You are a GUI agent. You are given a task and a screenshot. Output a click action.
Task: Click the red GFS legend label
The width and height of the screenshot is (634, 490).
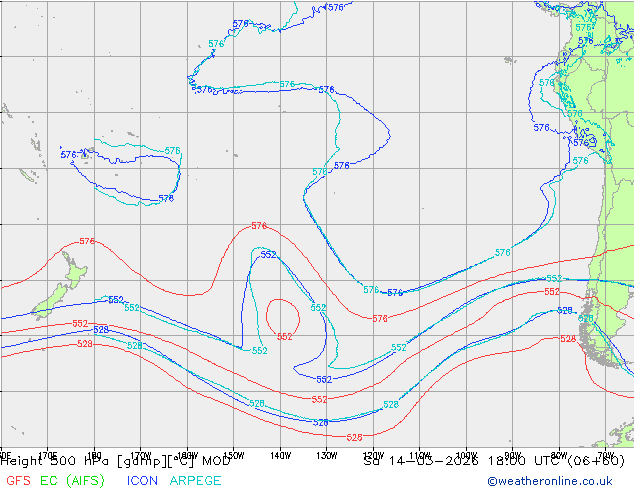tap(18, 481)
